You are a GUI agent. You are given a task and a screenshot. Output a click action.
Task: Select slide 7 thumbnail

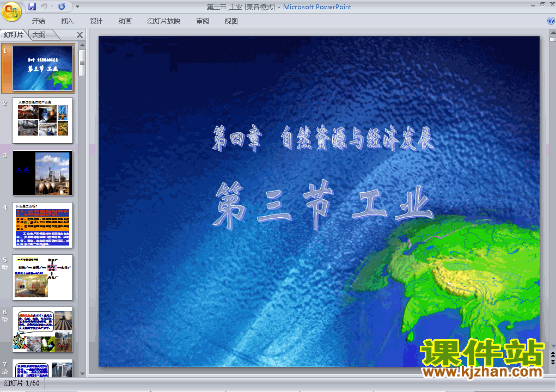(42, 368)
